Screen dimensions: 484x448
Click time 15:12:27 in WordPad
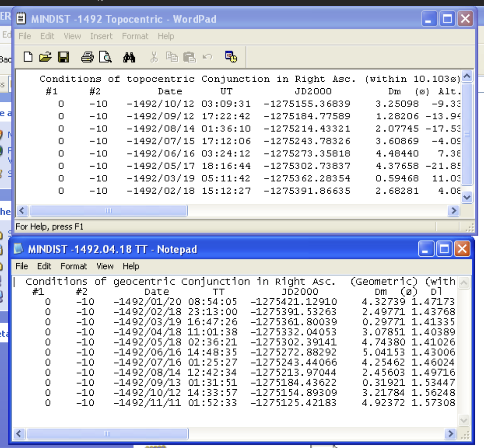(x=226, y=191)
